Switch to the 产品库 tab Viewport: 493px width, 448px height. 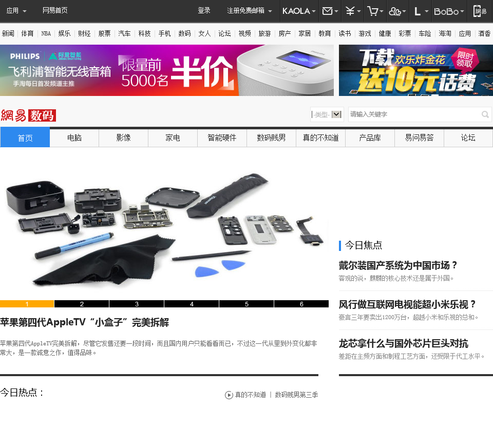click(370, 138)
